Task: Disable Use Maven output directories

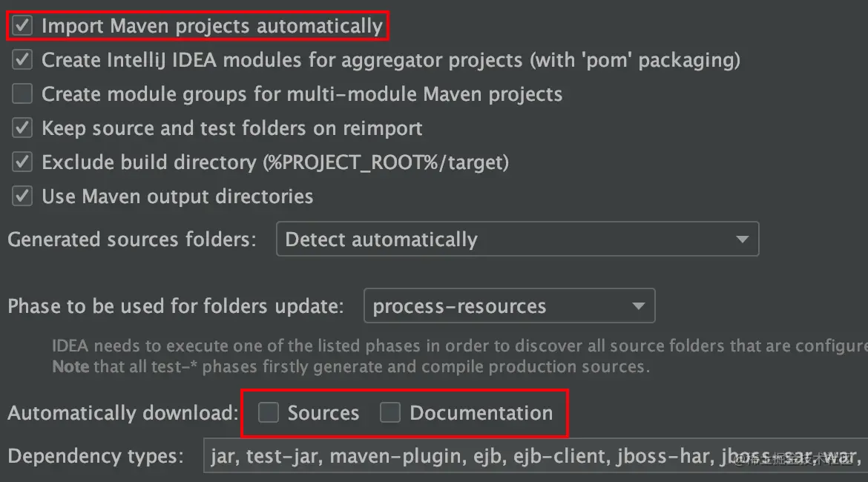Action: tap(23, 197)
